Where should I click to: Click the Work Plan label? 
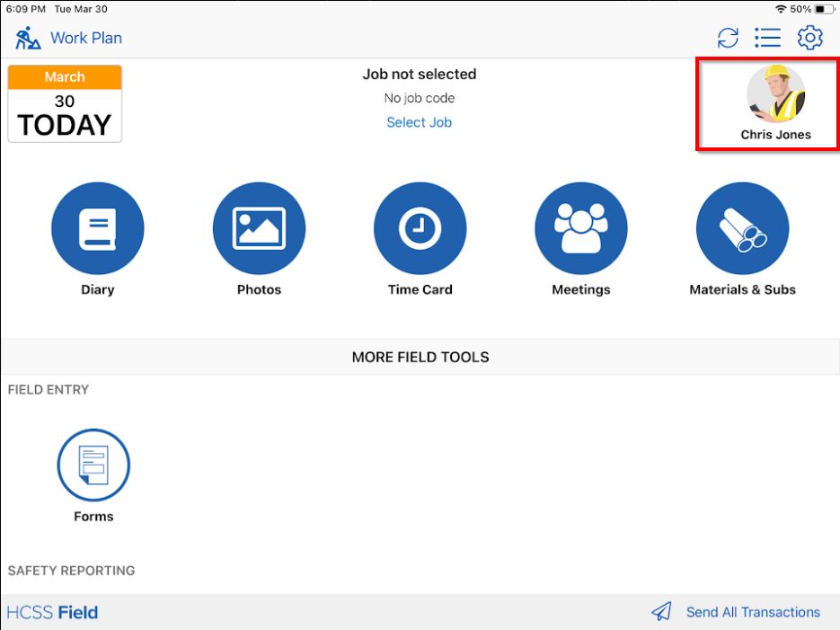[x=86, y=38]
